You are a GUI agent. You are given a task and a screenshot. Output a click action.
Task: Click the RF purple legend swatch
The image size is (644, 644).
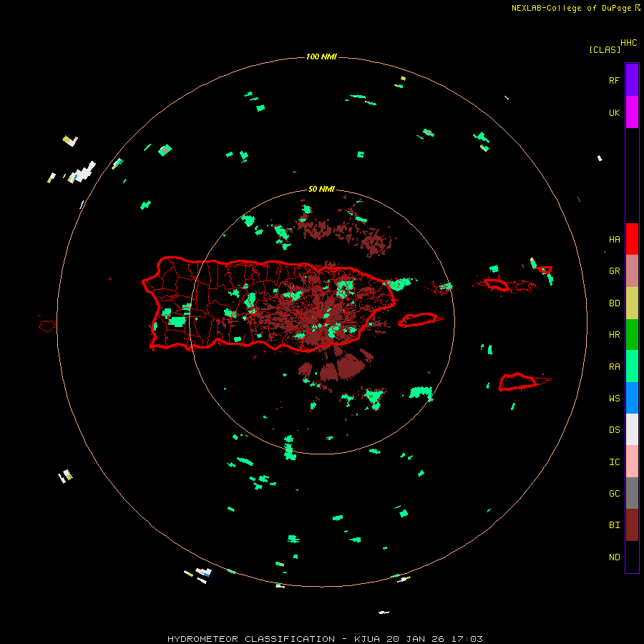(x=632, y=80)
